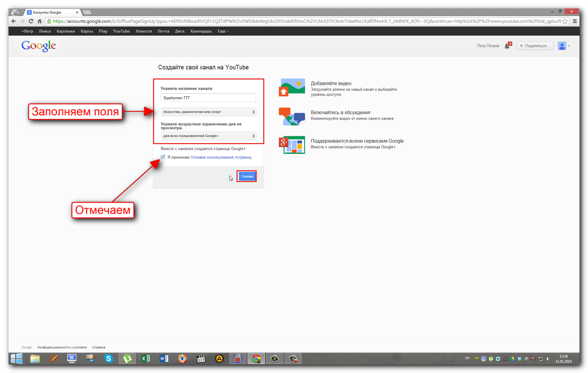Screen dimensions: 588x373
Task: Go to the browser Home icon
Action: 39,21
